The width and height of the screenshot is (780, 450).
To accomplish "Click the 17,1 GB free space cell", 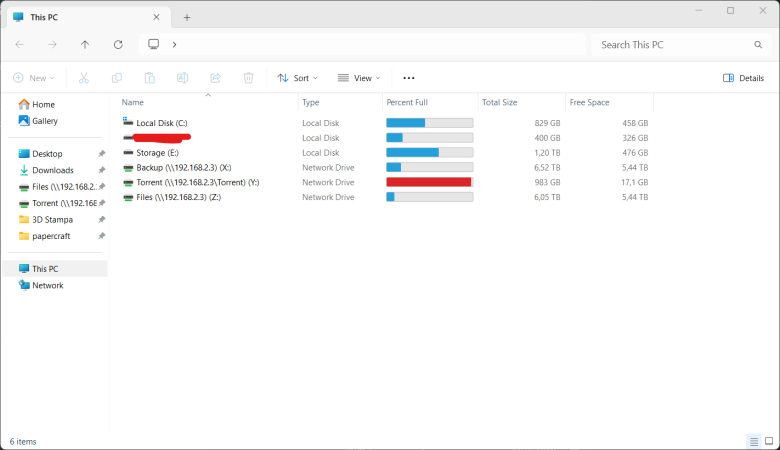I will 635,182.
